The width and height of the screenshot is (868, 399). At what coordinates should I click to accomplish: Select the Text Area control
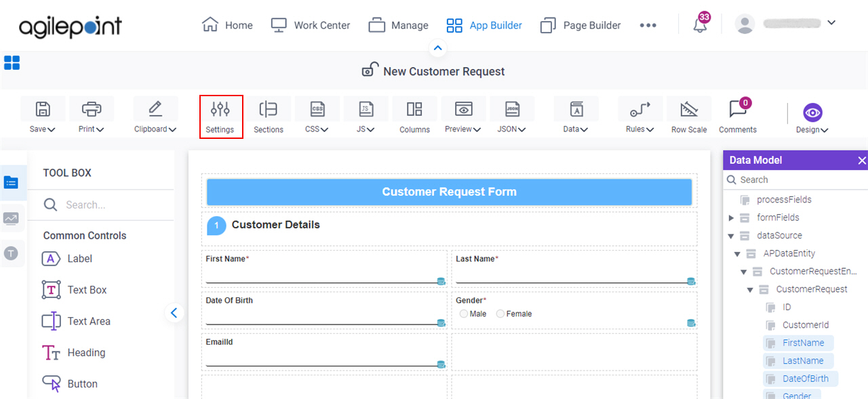76,321
